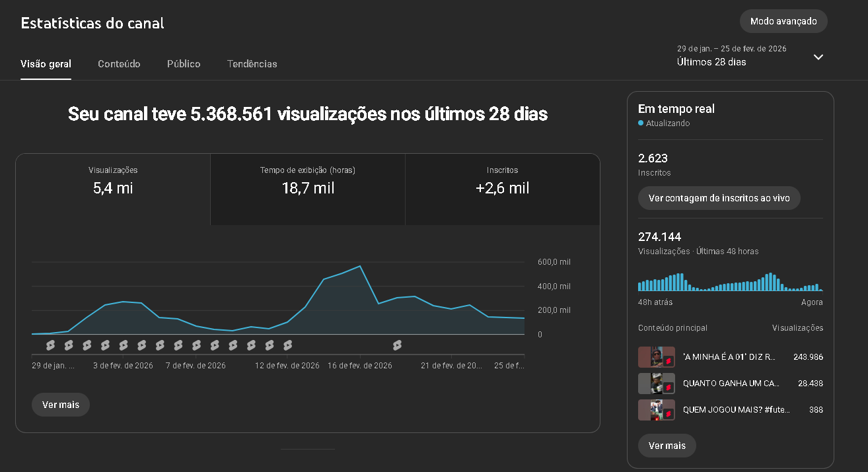Click the thumbnail of QUEM JOGOU MAIS? video

tap(657, 410)
